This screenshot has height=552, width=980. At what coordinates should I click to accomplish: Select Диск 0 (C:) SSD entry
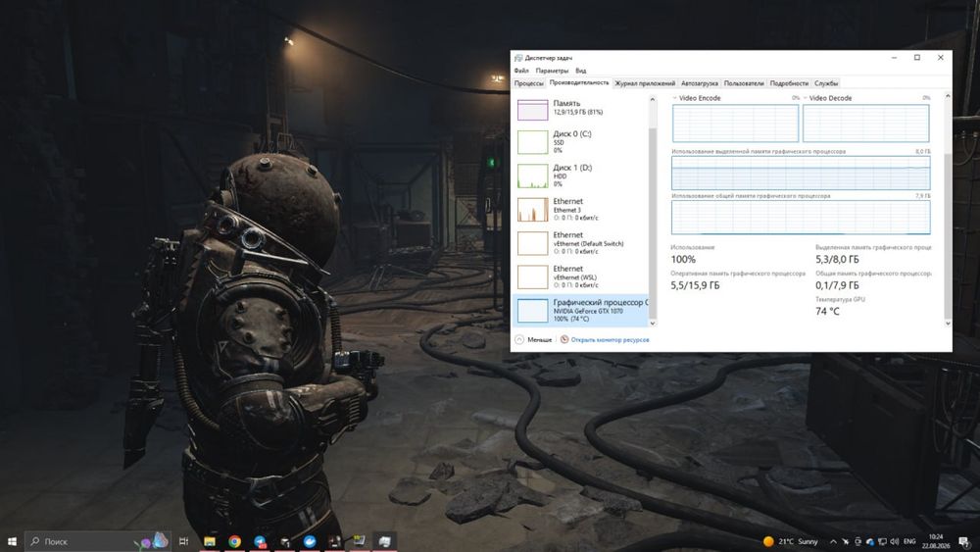[x=580, y=142]
